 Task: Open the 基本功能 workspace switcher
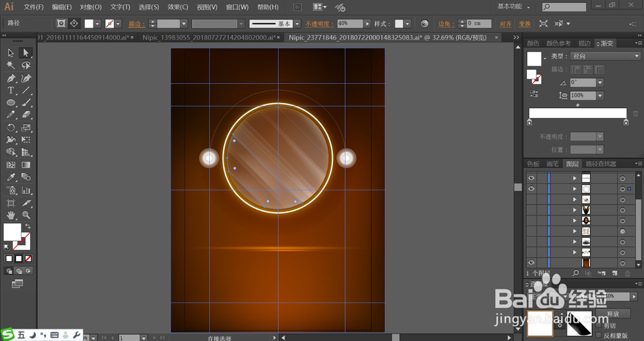[x=513, y=6]
